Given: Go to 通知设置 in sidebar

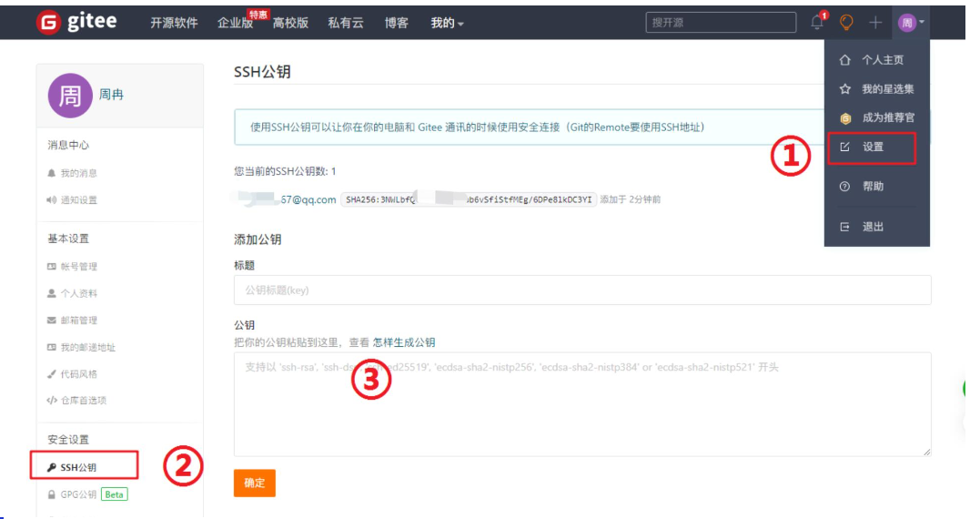Looking at the screenshot, I should 79,200.
